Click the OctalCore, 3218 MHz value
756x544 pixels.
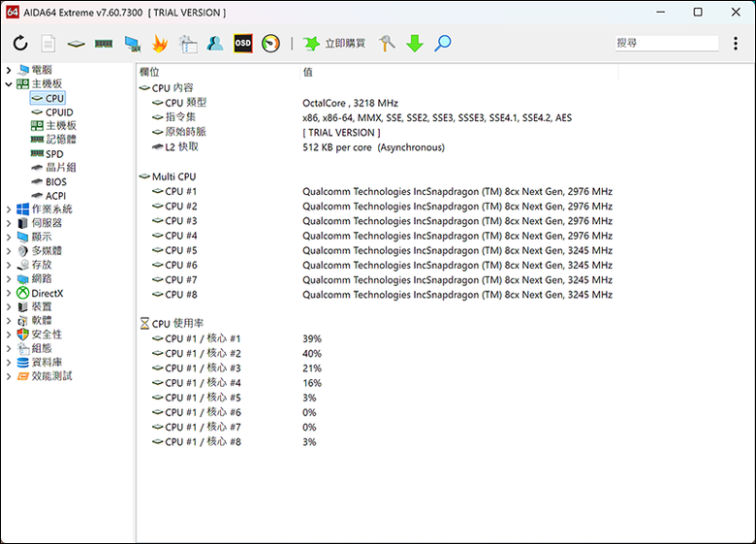351,103
